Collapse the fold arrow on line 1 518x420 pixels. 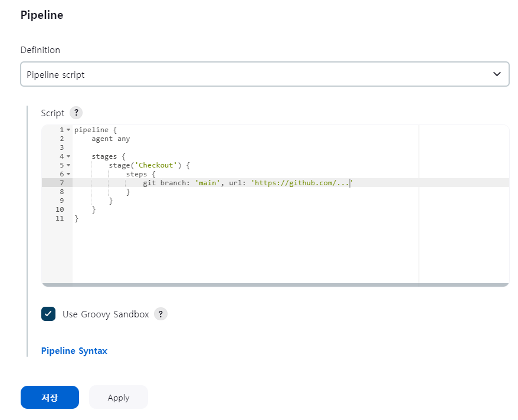point(68,130)
